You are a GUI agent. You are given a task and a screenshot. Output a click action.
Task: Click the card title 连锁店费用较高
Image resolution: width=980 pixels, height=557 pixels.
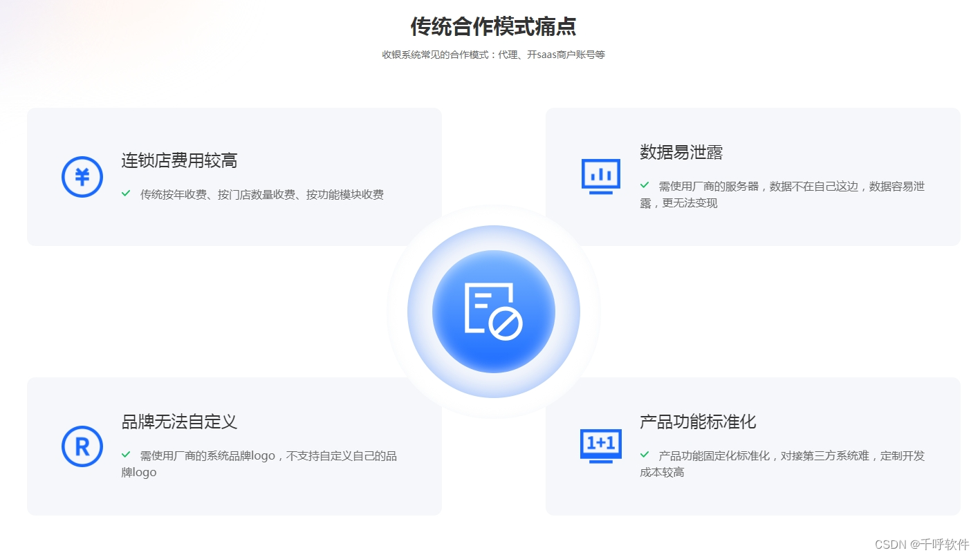click(x=179, y=160)
